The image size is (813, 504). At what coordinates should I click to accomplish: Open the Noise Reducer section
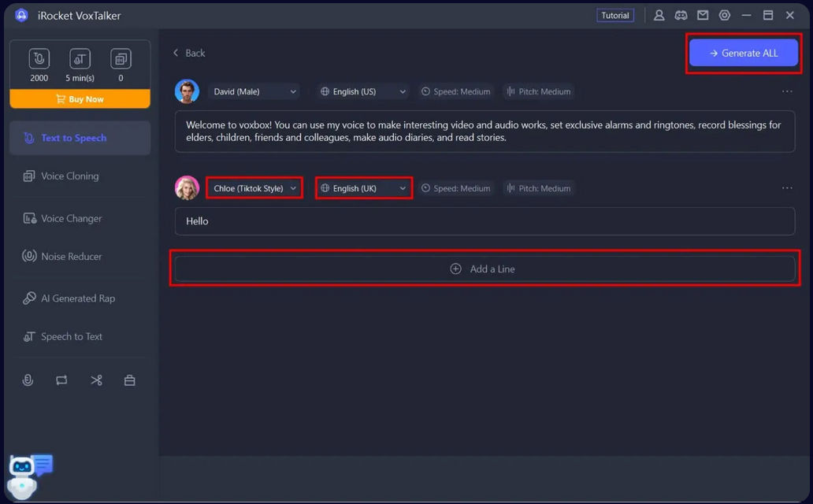pyautogui.click(x=72, y=257)
